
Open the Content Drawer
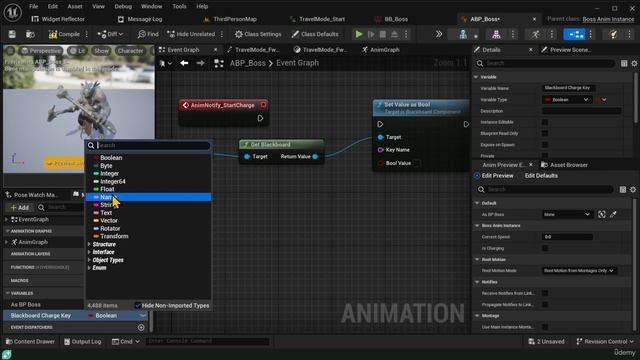30,342
